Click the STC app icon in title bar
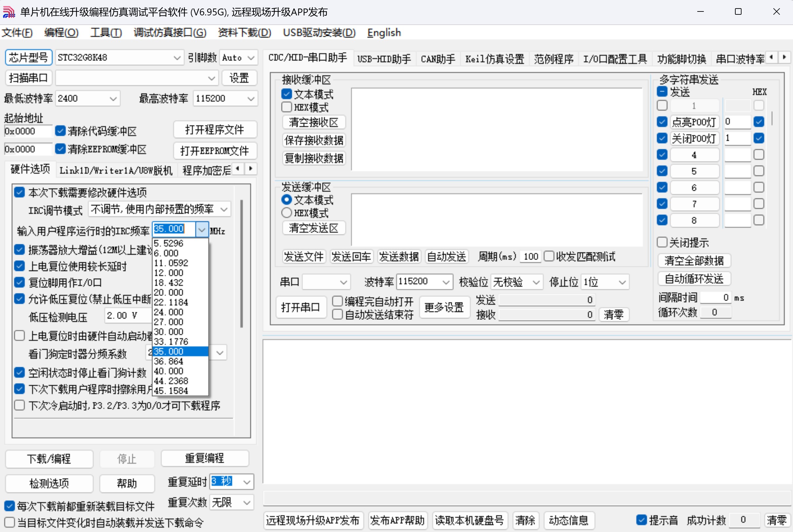Image resolution: width=793 pixels, height=532 pixels. pos(9,12)
